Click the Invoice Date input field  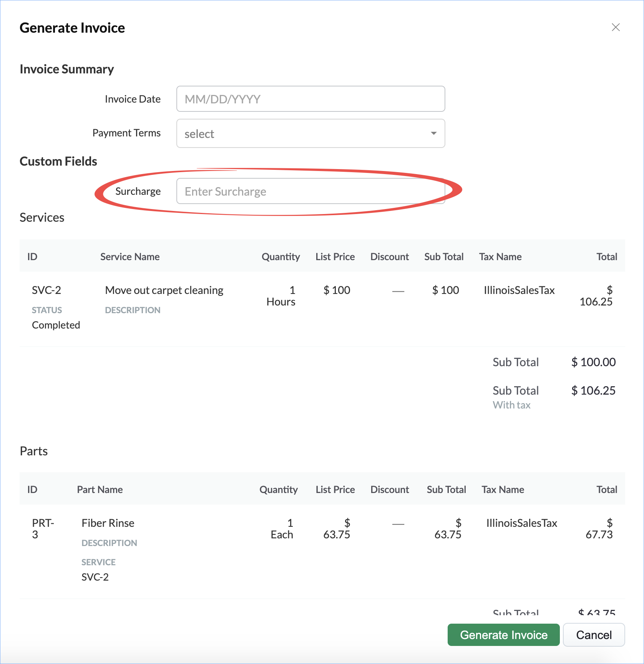pos(310,99)
